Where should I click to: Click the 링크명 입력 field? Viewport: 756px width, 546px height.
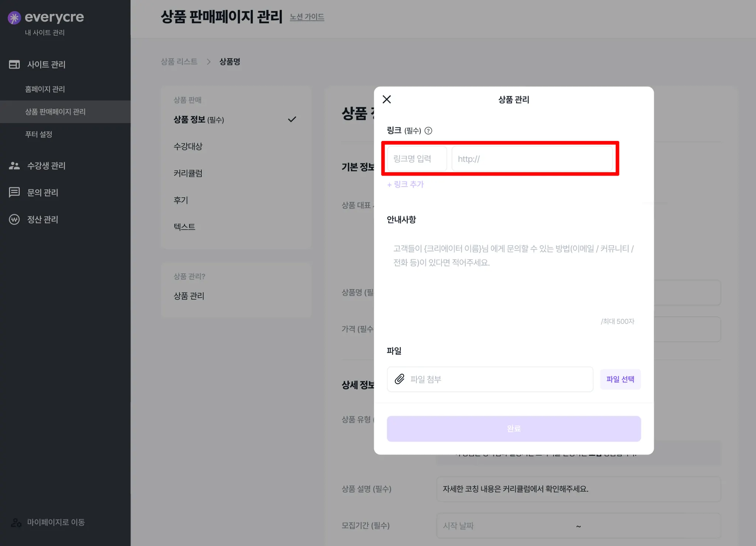pyautogui.click(x=416, y=159)
